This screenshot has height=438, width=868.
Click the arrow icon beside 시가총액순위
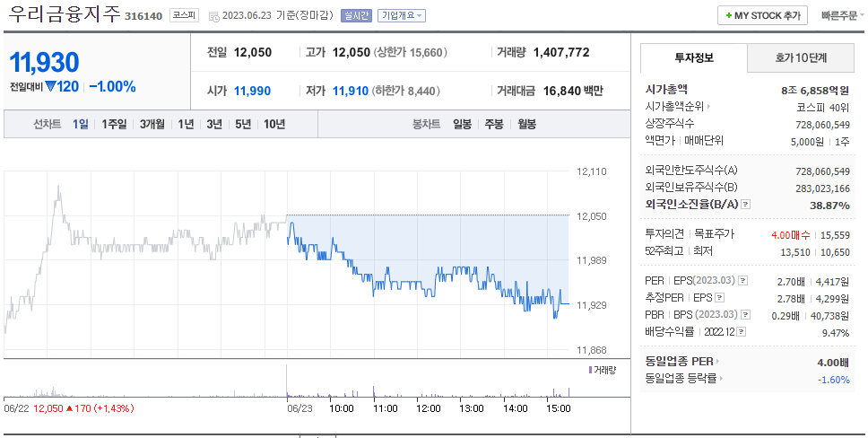pos(708,107)
